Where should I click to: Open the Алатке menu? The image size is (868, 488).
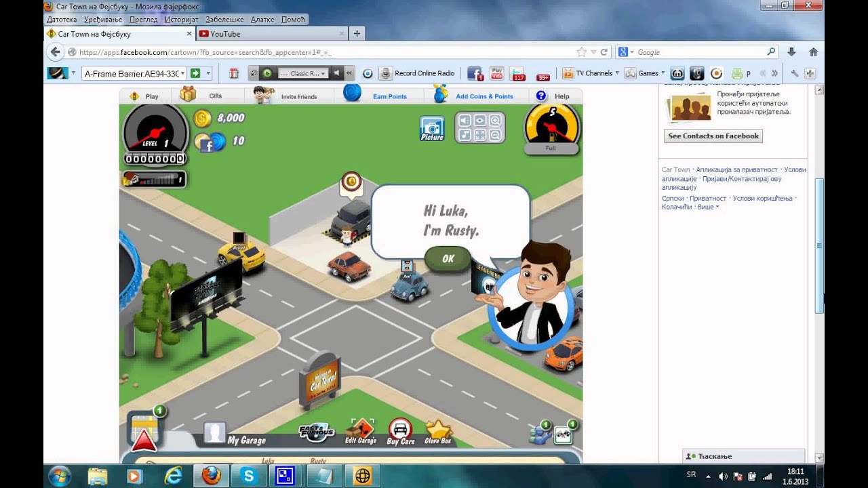pyautogui.click(x=262, y=20)
